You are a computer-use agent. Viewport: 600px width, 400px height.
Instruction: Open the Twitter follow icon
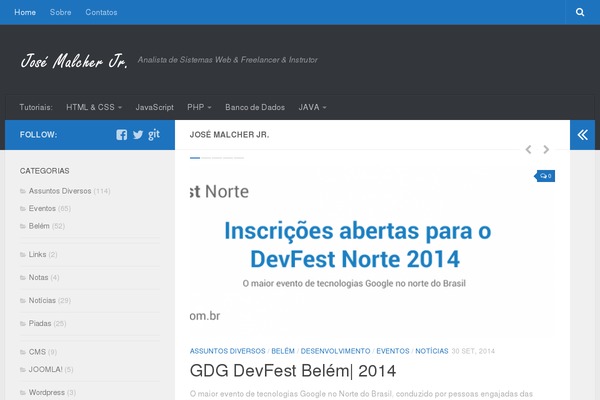tap(138, 135)
